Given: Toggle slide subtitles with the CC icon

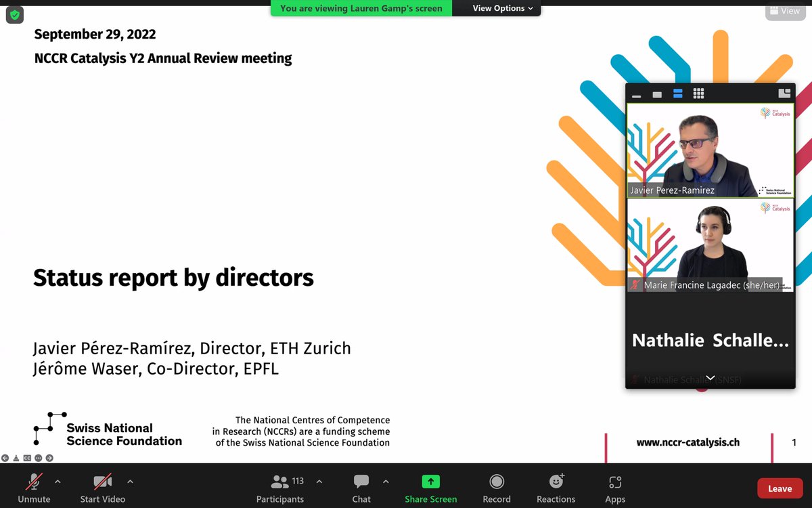Looking at the screenshot, I should point(27,458).
